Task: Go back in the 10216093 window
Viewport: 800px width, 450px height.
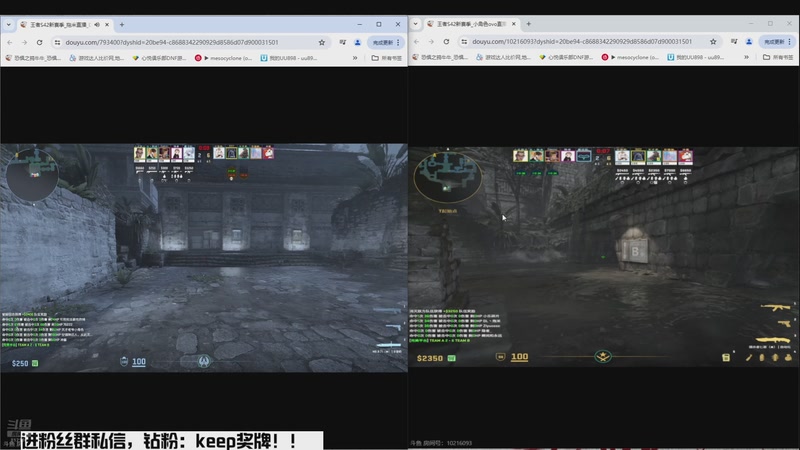Action: (416, 41)
